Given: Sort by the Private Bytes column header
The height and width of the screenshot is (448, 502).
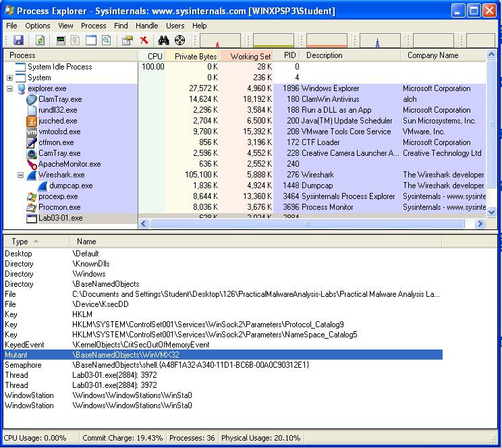Looking at the screenshot, I should tap(192, 57).
